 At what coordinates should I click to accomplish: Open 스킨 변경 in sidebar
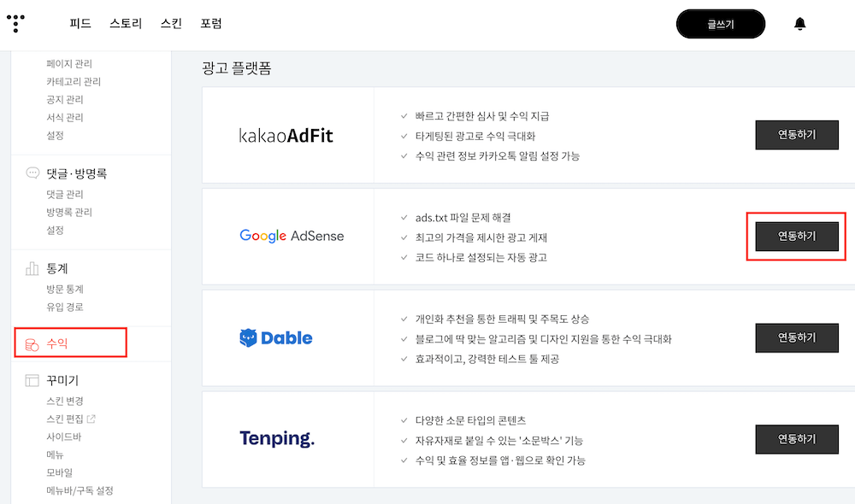click(65, 401)
